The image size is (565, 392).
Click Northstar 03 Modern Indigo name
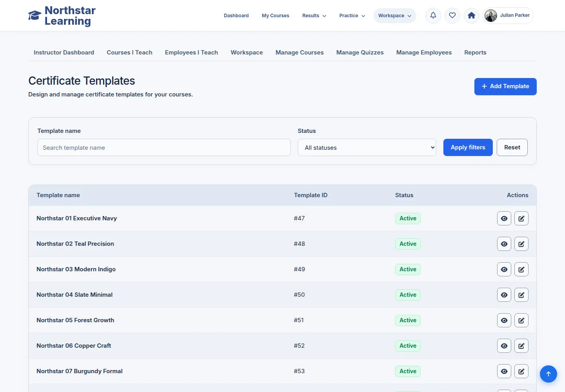tap(76, 269)
